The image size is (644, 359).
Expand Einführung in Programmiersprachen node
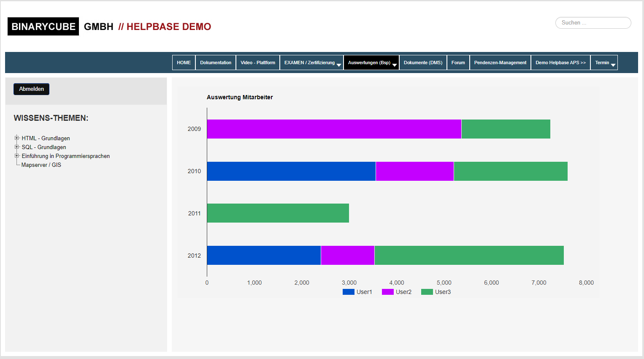(17, 155)
